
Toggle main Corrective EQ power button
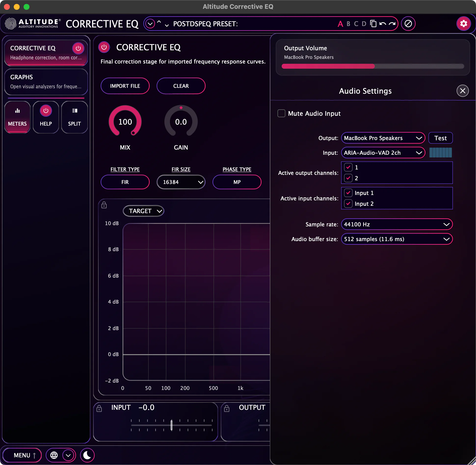[104, 47]
